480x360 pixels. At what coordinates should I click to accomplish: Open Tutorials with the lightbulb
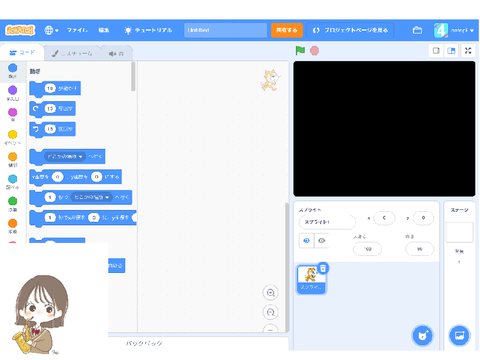148,30
